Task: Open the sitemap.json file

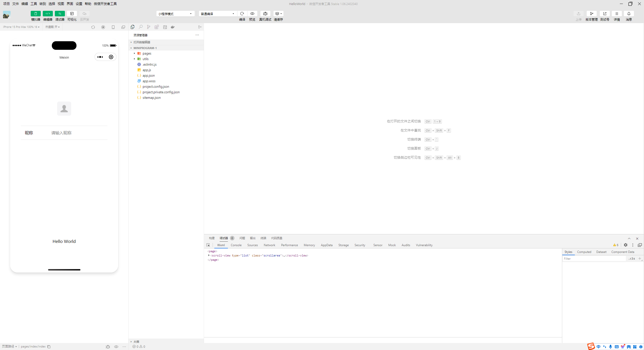Action: pos(166,98)
